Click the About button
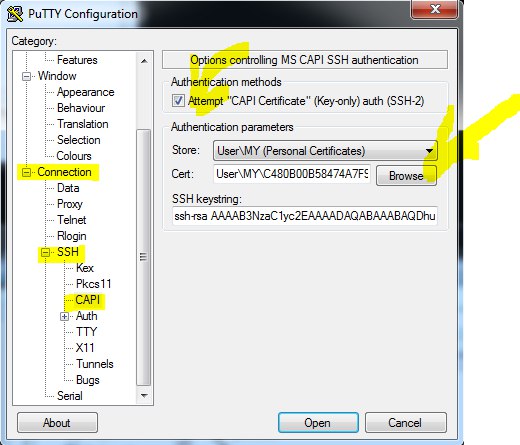Viewport: 520px width, 445px height. tap(57, 423)
